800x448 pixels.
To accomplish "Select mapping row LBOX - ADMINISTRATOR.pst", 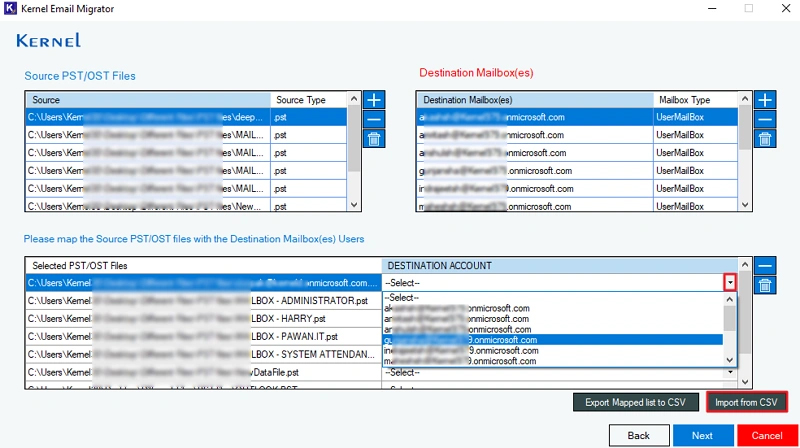I will 204,301.
